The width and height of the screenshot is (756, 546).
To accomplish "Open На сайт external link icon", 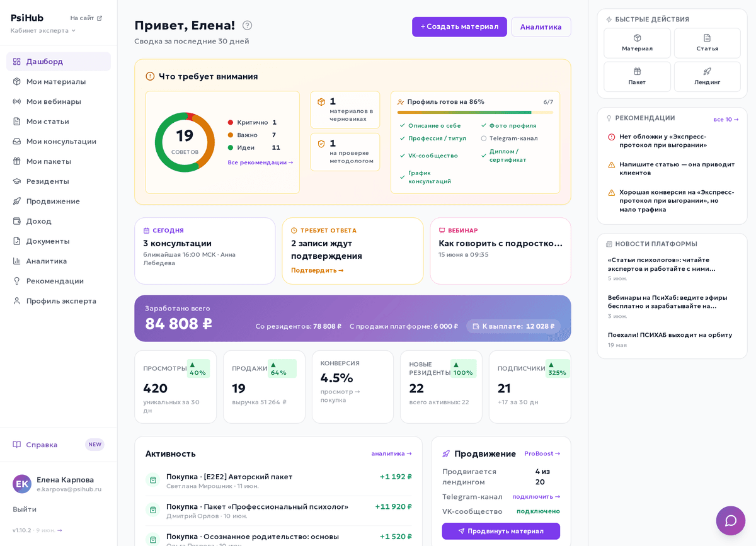I will tap(99, 18).
